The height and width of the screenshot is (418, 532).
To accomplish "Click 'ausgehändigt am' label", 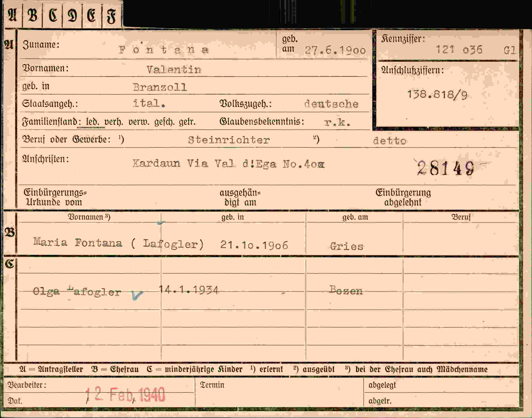I will [240, 198].
